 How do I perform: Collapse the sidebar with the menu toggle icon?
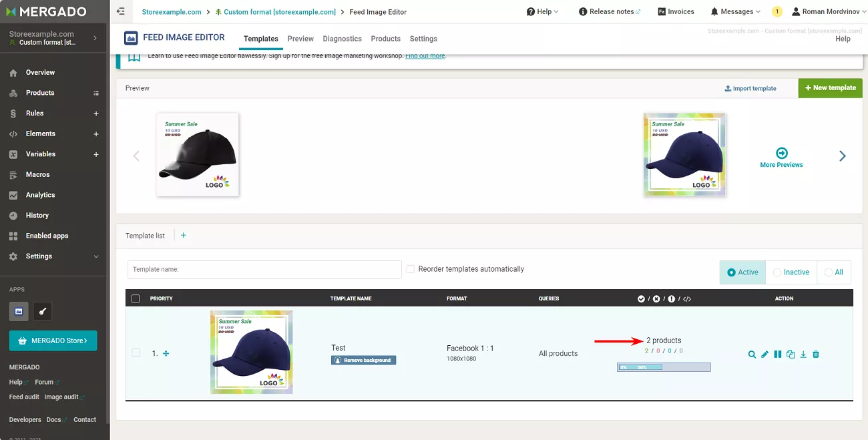click(x=120, y=11)
